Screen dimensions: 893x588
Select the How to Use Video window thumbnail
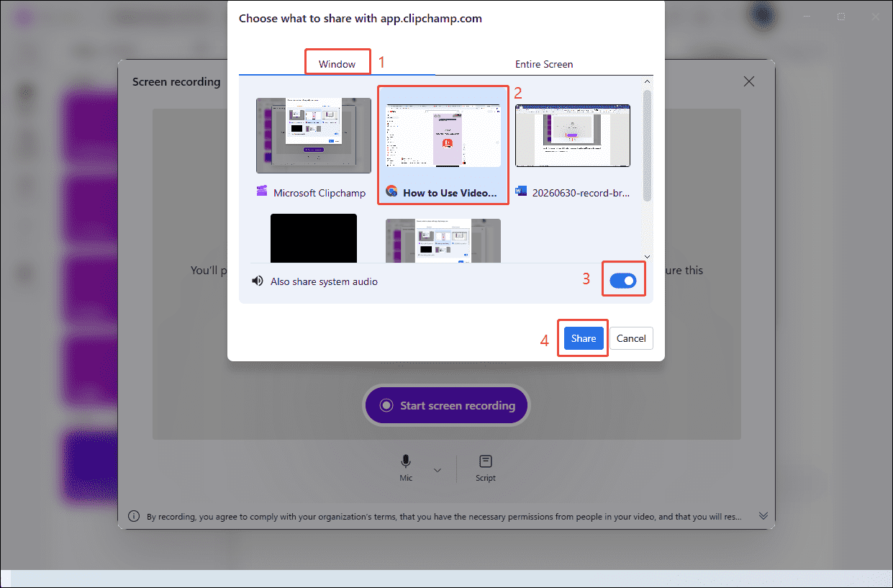tap(443, 135)
